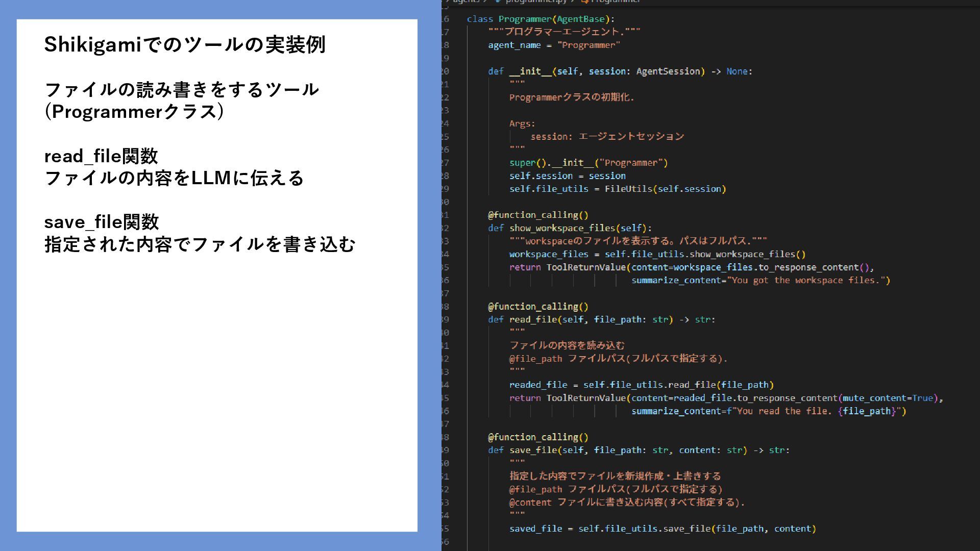Click the 'Args:' docstring line
This screenshot has width=980, height=551.
[x=522, y=123]
